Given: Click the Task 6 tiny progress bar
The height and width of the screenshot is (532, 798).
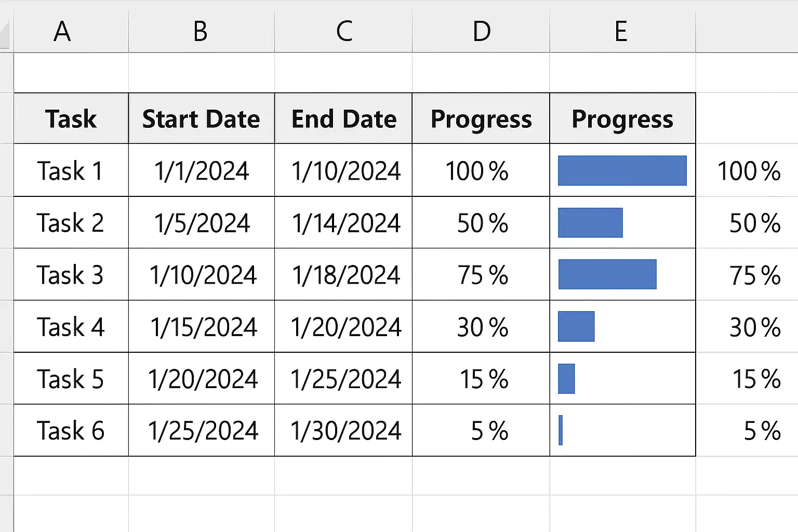Looking at the screenshot, I should point(561,430).
